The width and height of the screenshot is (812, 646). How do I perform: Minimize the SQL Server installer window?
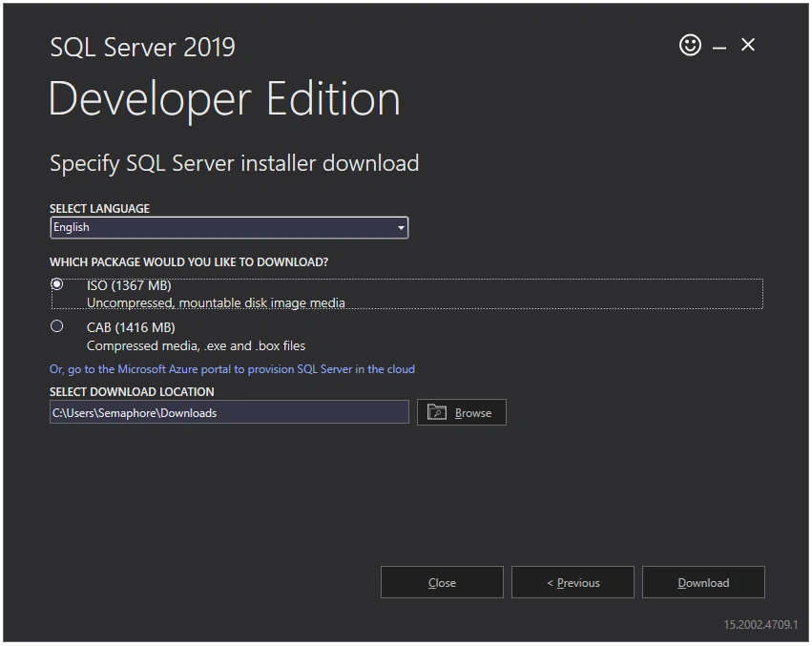pos(719,48)
